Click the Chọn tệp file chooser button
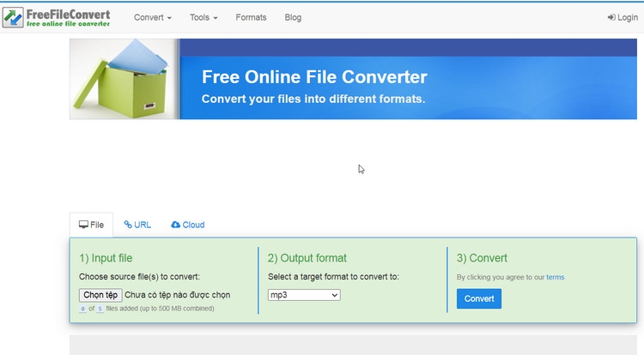Image resolution: width=644 pixels, height=355 pixels. coord(100,295)
